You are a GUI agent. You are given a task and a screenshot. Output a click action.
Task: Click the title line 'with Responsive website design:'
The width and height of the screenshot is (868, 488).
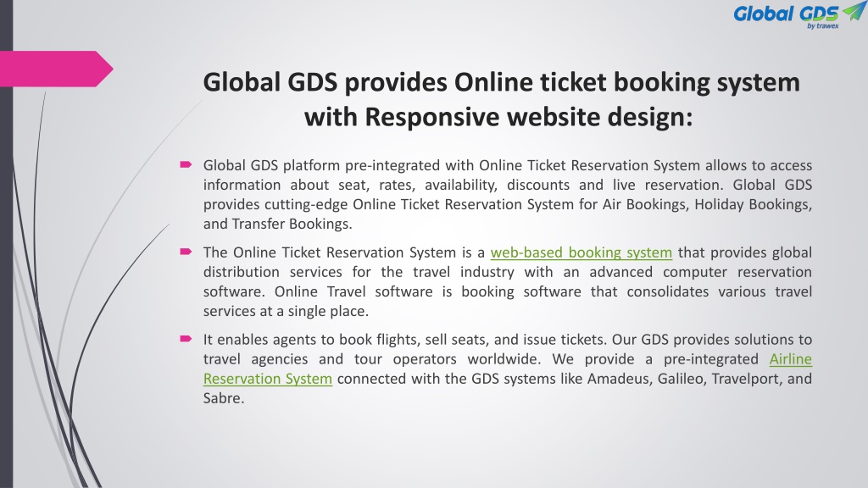[x=498, y=117]
